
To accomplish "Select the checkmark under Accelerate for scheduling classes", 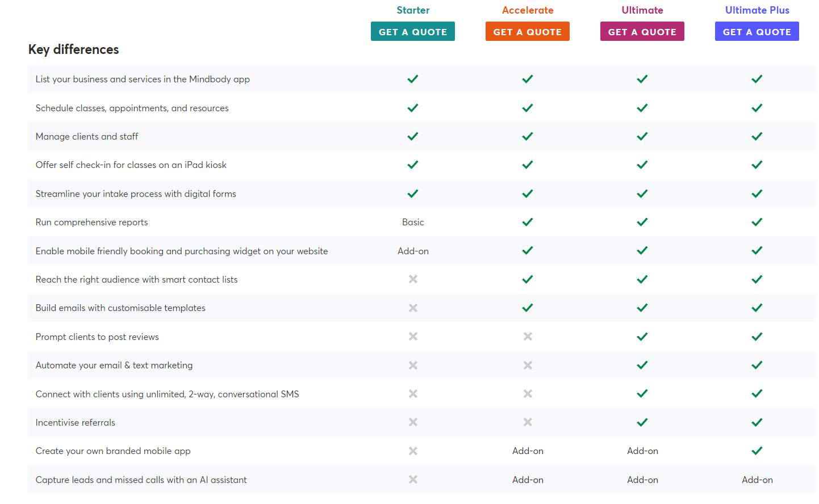I will click(x=528, y=108).
